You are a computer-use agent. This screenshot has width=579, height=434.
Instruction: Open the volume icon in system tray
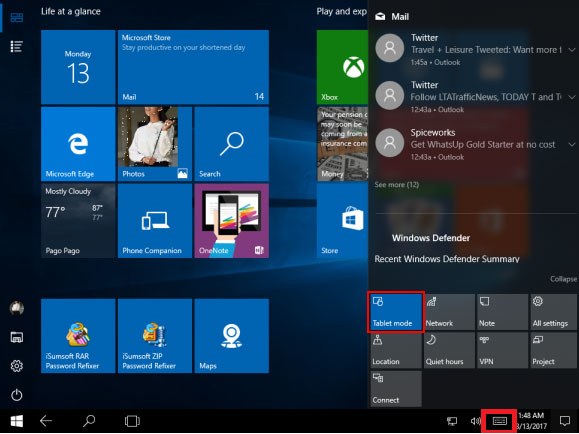click(x=476, y=421)
